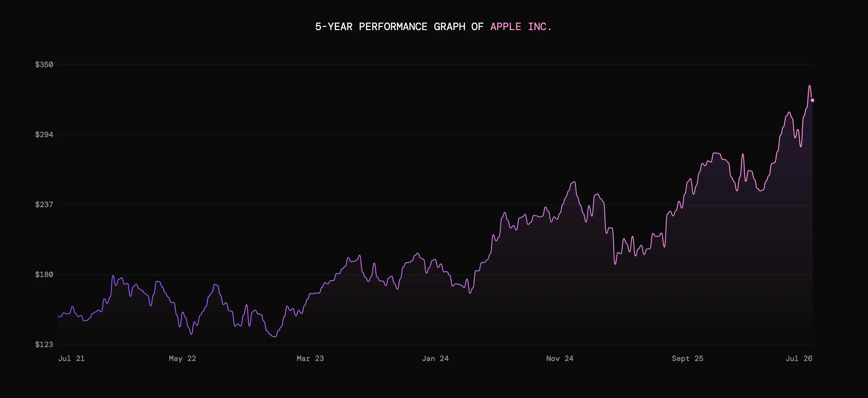This screenshot has height=398, width=868.
Task: Click the "Jan 24" x-axis label
Action: pyautogui.click(x=435, y=358)
